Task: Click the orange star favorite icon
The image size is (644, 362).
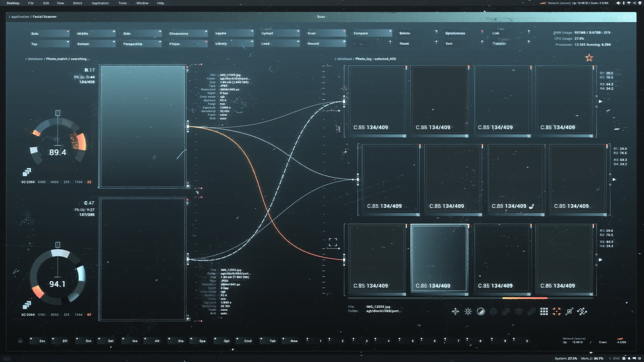Action: [589, 58]
